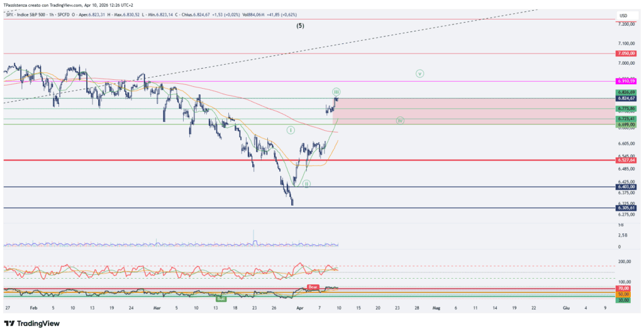Click the 7.050,00 red price label
The height and width of the screenshot is (334, 644).
[627, 54]
